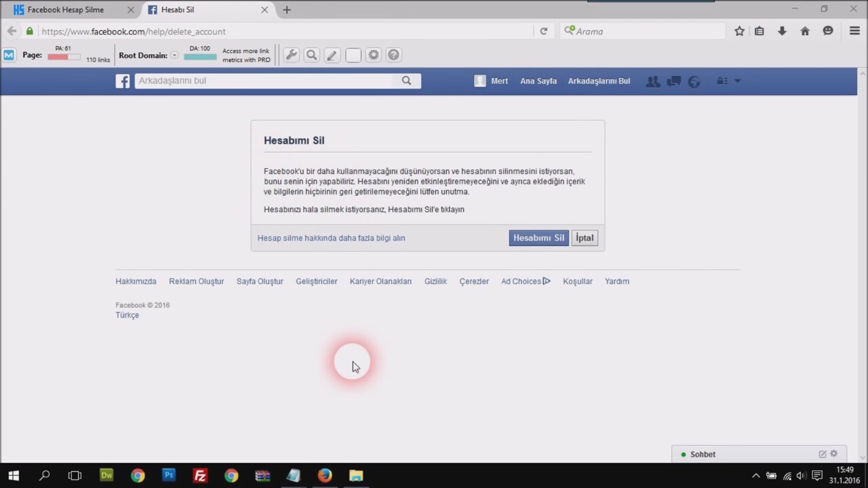Open MozBar wrench tools icon
868x488 pixels.
291,56
